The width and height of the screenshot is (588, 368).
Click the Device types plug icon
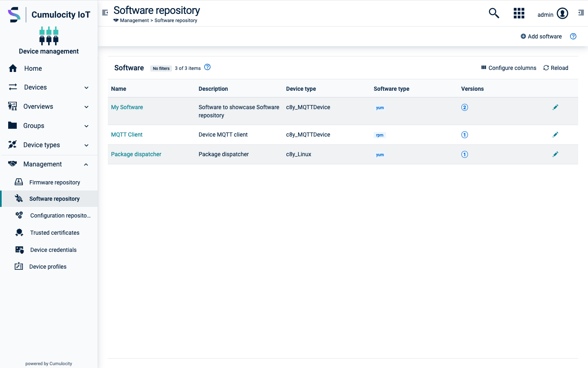click(x=13, y=145)
